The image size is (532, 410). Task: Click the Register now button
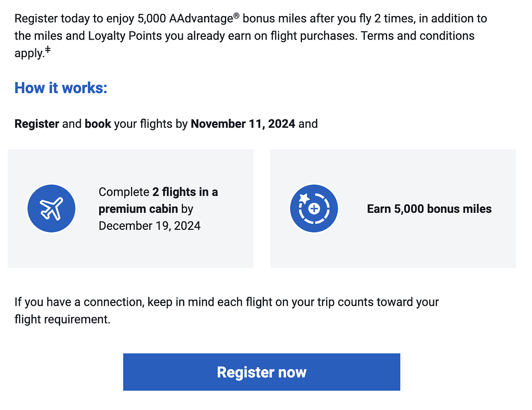click(x=261, y=372)
